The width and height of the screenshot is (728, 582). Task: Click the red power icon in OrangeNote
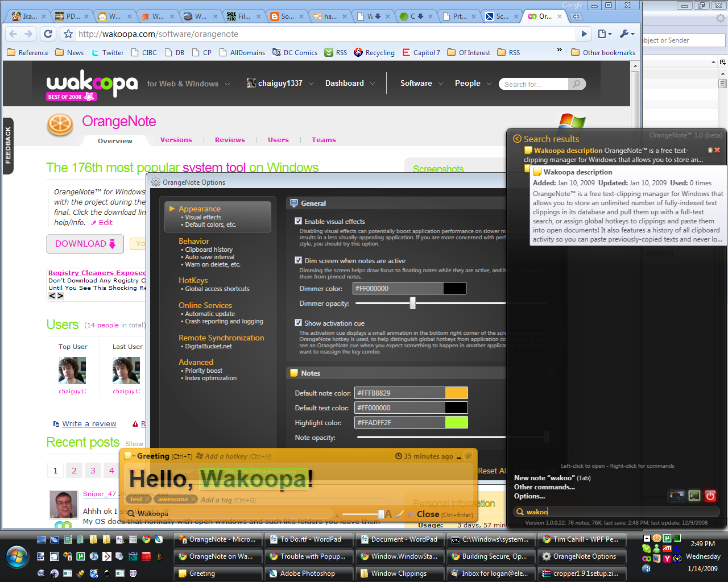(x=710, y=496)
